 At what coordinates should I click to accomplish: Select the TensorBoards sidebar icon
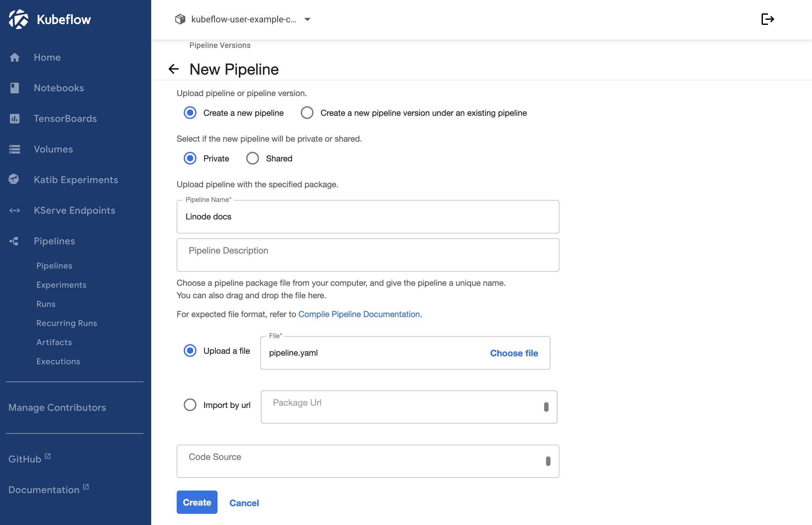(15, 118)
